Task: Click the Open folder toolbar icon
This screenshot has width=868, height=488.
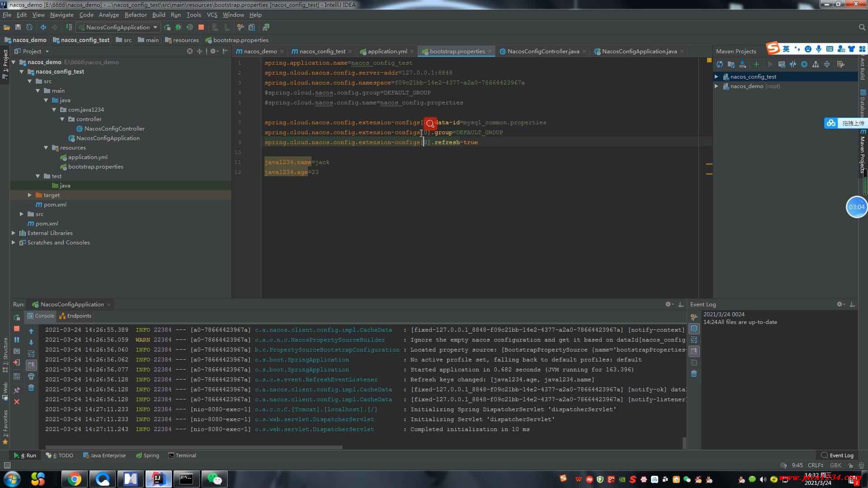Action: pyautogui.click(x=7, y=28)
